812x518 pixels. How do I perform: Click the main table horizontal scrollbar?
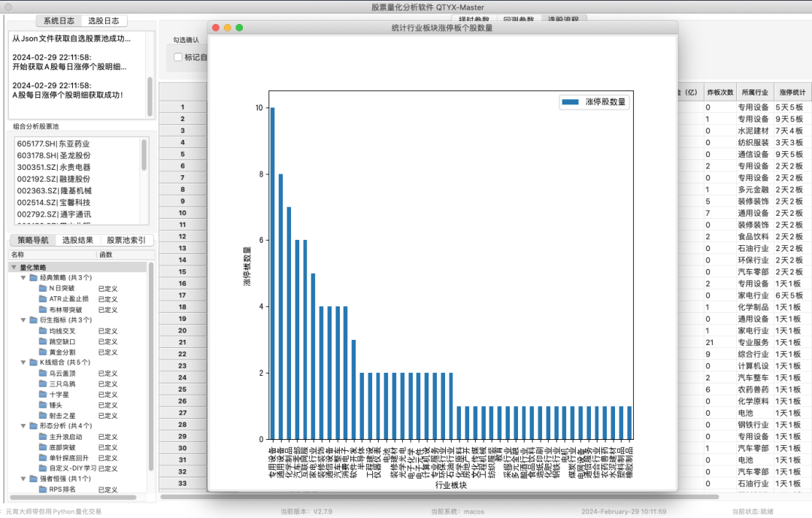(x=439, y=497)
